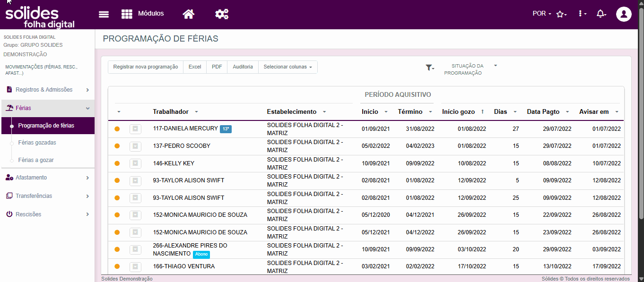Open favorites star menu
The height and width of the screenshot is (282, 644).
pos(562,14)
